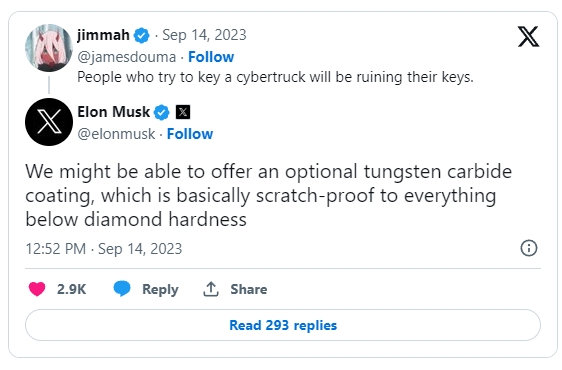Open jimmah's tweet about keying a cybertruck

275,77
